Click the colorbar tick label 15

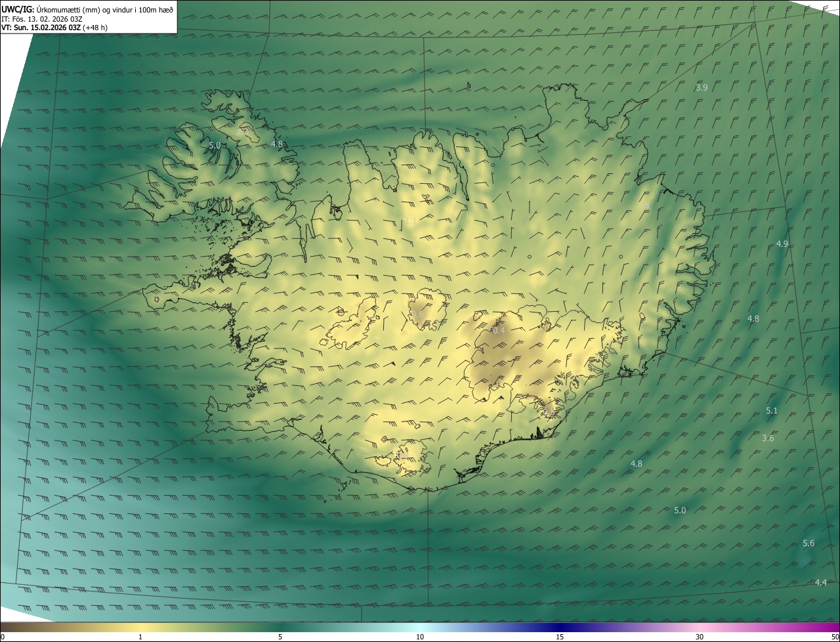coord(560,637)
